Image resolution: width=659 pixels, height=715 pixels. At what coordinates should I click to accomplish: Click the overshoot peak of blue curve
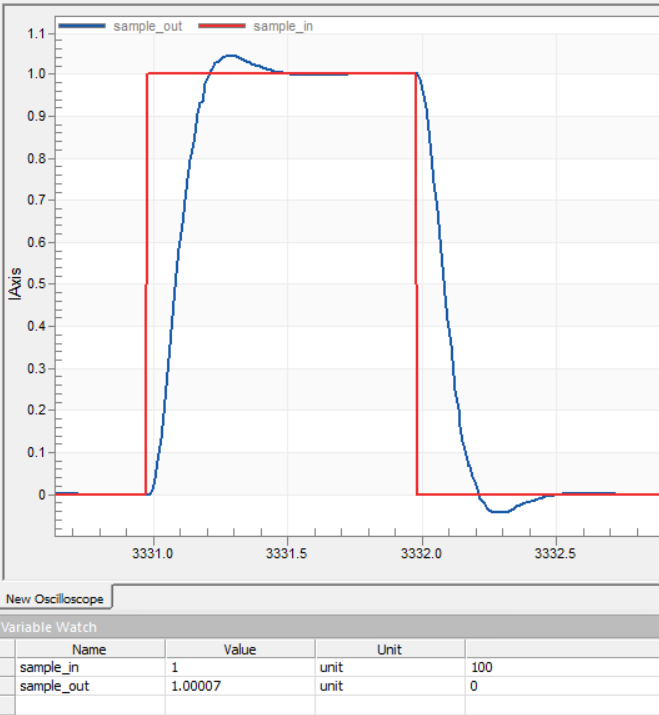[230, 56]
